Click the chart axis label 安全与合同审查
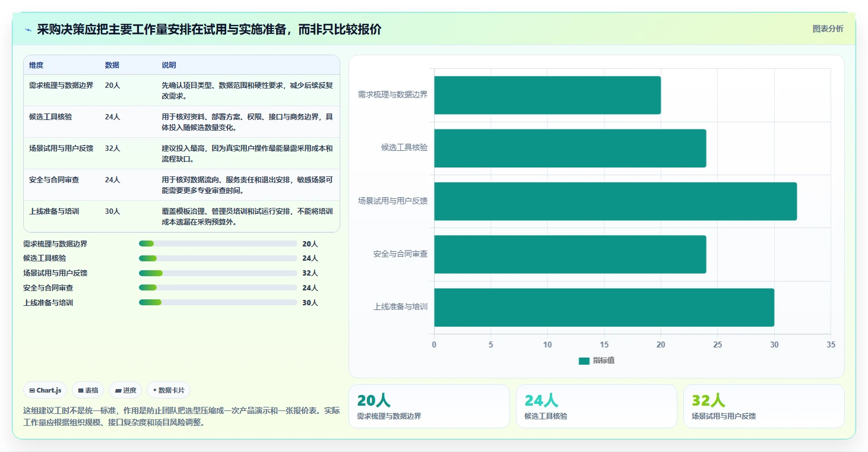 click(401, 254)
